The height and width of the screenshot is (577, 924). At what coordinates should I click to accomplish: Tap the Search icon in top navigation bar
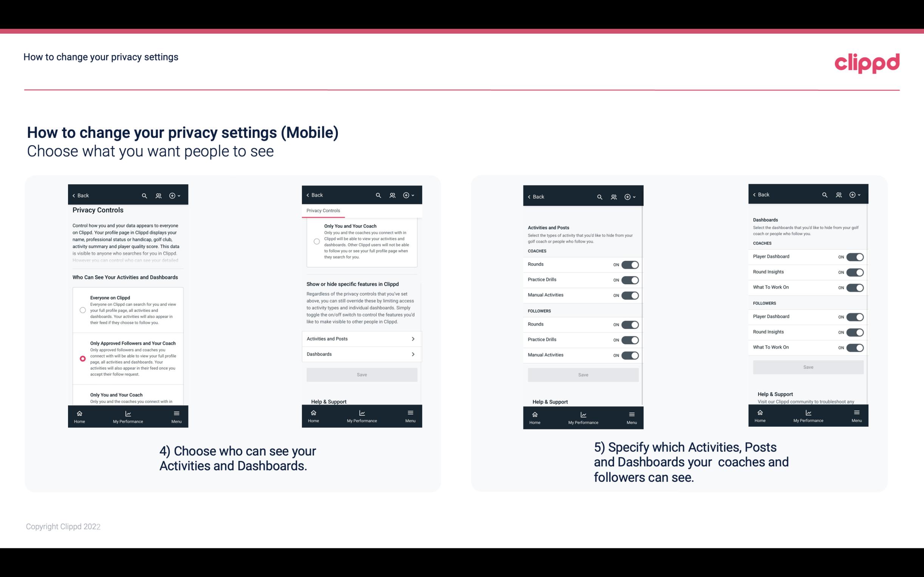[145, 196]
